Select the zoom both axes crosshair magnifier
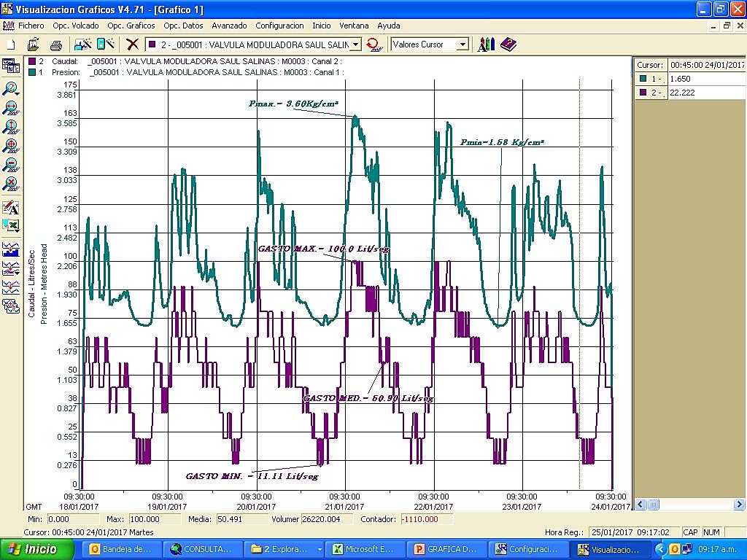The height and width of the screenshot is (560, 747). point(11,146)
